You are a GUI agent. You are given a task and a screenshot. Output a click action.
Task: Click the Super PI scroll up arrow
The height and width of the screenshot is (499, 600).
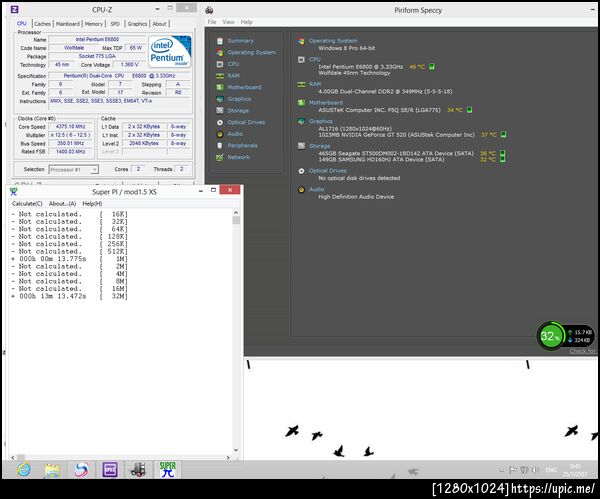tap(236, 212)
